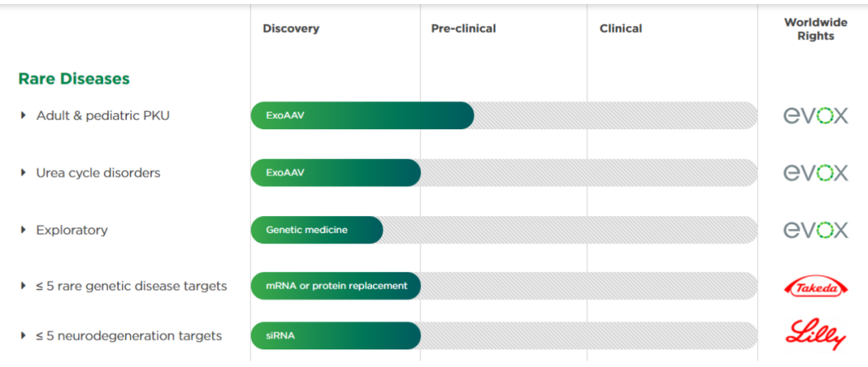The image size is (868, 367).
Task: Expand the rare genetic disease targets arrow
Action: click(23, 287)
